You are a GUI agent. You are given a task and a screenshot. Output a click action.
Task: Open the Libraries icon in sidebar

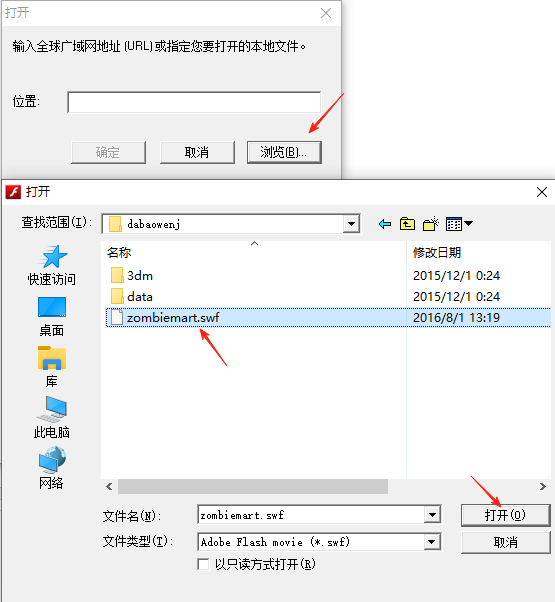coord(52,358)
